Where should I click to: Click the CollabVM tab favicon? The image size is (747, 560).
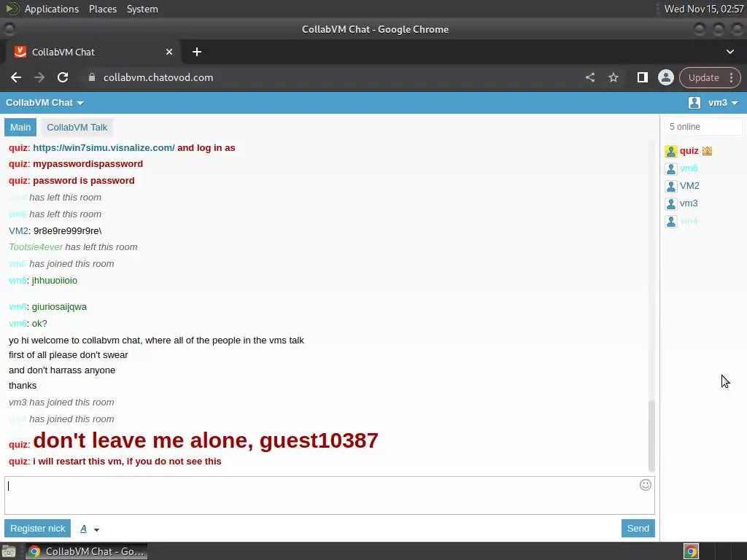point(20,52)
